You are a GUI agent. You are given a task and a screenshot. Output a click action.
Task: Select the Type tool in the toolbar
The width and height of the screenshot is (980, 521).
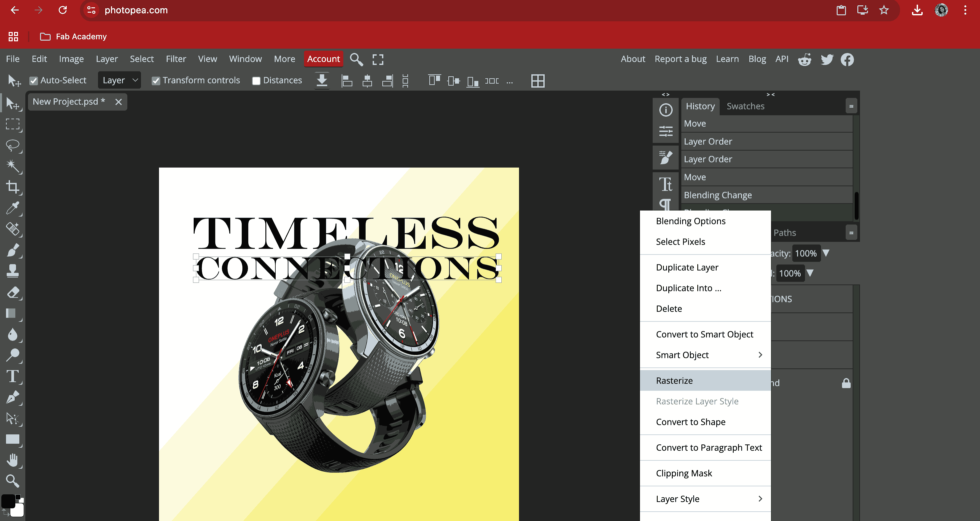(x=13, y=376)
